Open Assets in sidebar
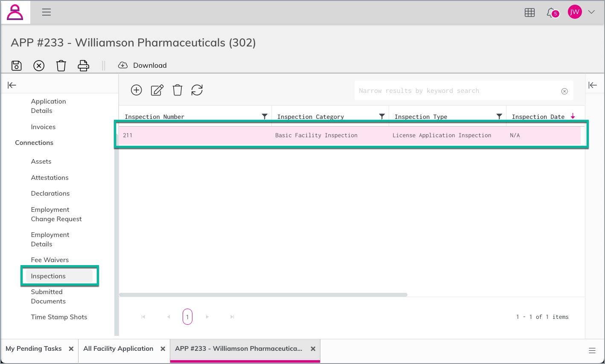605x364 pixels. pos(41,162)
